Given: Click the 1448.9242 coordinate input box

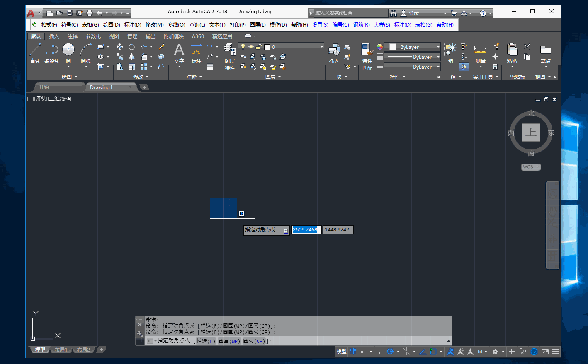Looking at the screenshot, I should click(338, 230).
